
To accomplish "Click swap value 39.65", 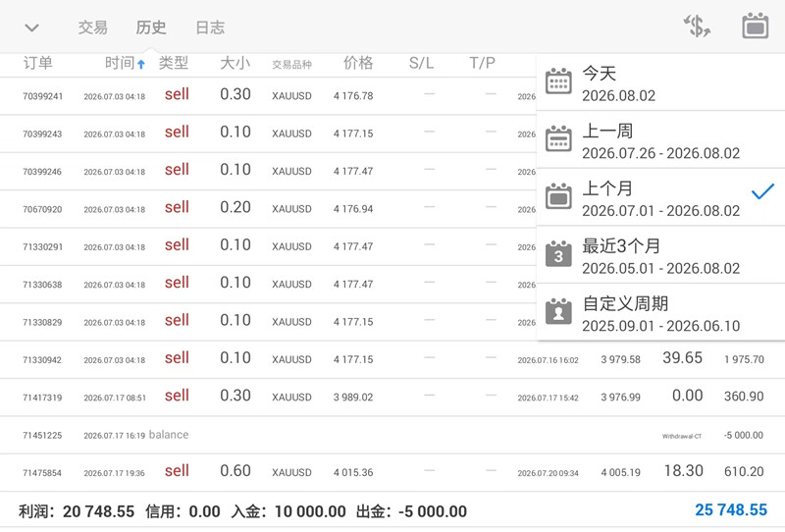I will (682, 357).
